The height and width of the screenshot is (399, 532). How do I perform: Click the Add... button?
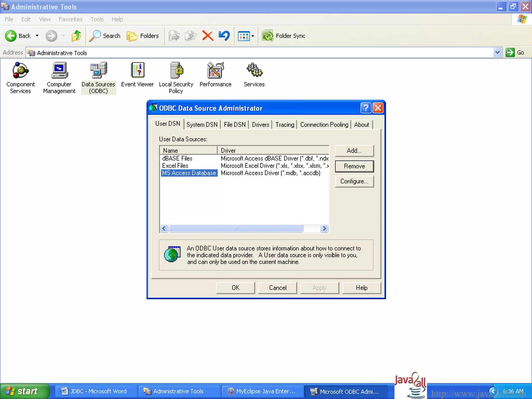354,151
